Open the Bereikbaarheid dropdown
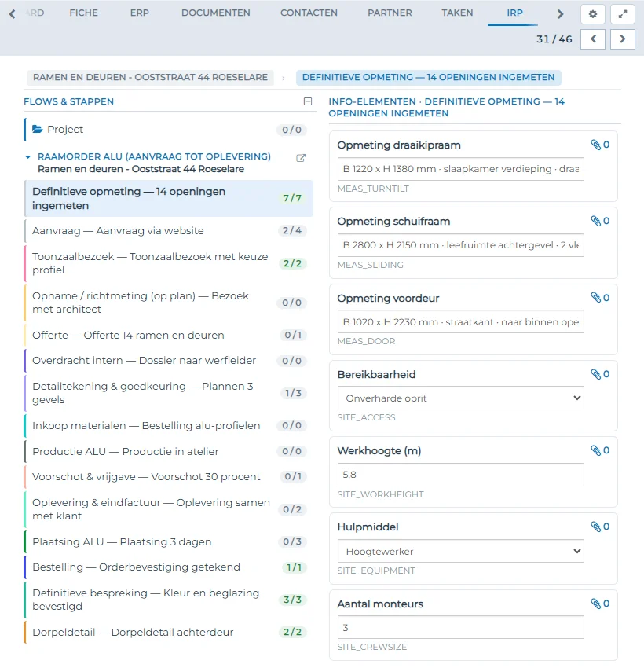644x668 pixels. (460, 398)
